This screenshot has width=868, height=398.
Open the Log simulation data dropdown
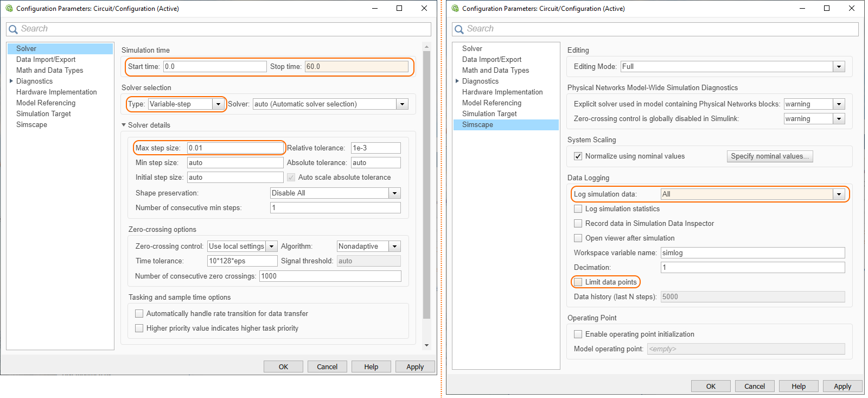[839, 194]
